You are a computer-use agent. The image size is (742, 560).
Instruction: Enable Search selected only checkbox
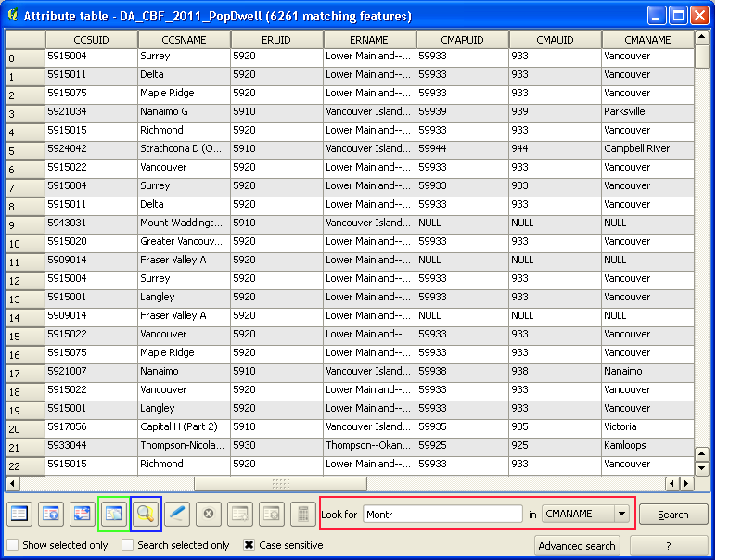point(128,545)
